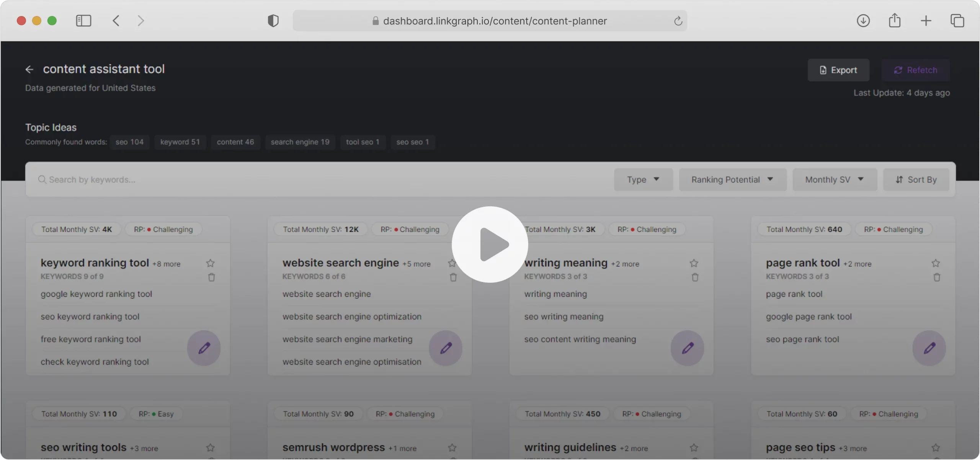Open the Safari share menu
The width and height of the screenshot is (980, 460).
click(x=895, y=20)
